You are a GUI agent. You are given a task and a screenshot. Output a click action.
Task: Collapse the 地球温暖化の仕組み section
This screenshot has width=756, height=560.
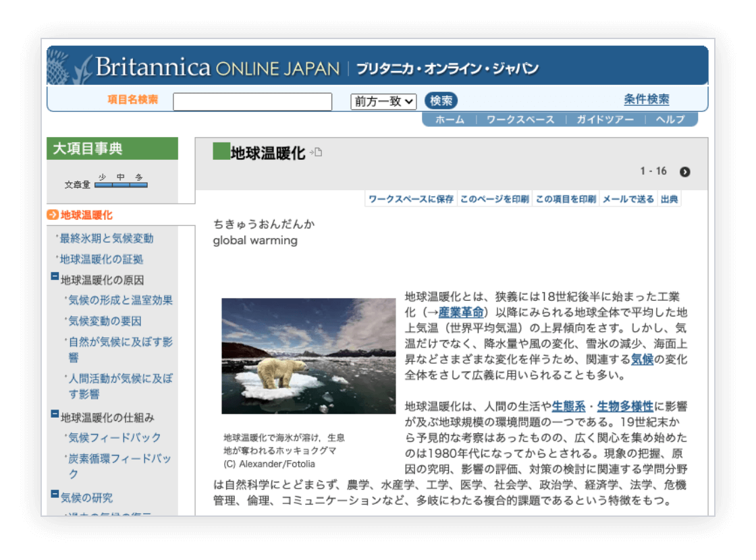pyautogui.click(x=55, y=414)
